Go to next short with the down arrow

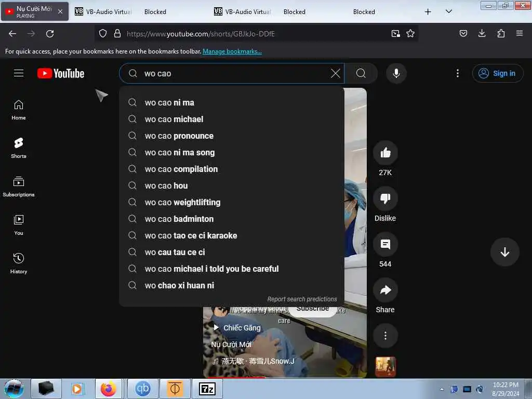tap(504, 252)
